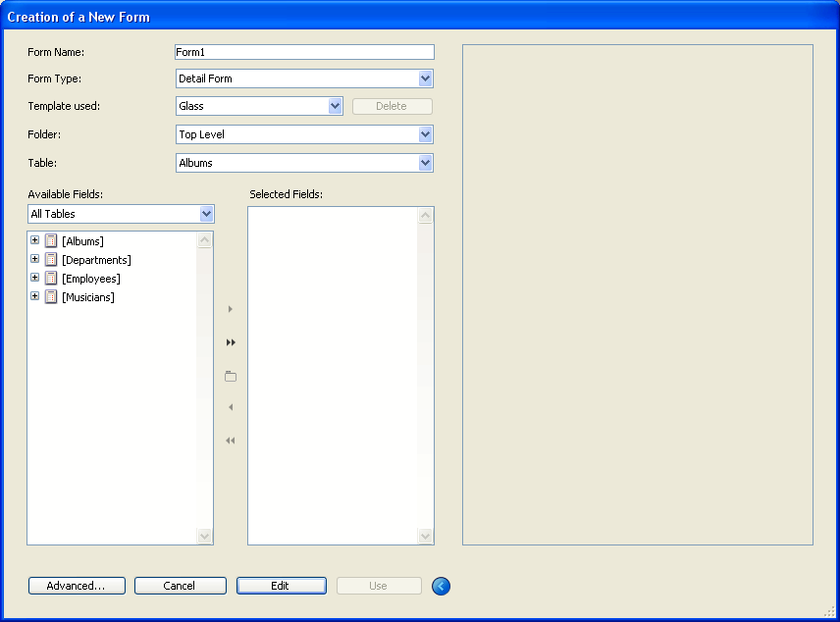Click the blue round back arrow icon
Viewport: 840px width, 622px height.
pos(441,586)
